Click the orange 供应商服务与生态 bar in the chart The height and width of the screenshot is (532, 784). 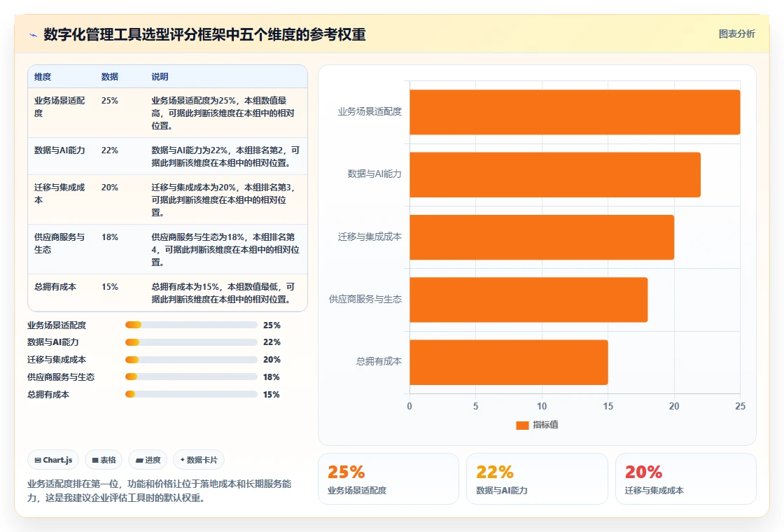528,300
